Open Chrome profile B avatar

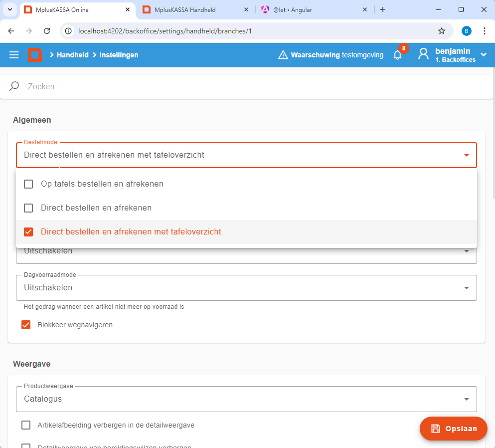coord(467,31)
